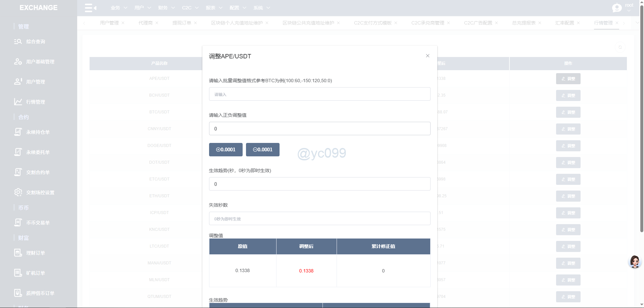Close the 调整APE/USDT dialog

tap(428, 56)
